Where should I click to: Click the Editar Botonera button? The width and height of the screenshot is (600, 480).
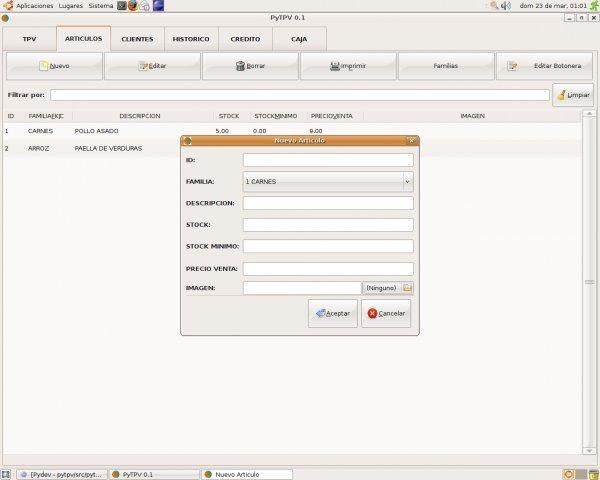pos(544,66)
